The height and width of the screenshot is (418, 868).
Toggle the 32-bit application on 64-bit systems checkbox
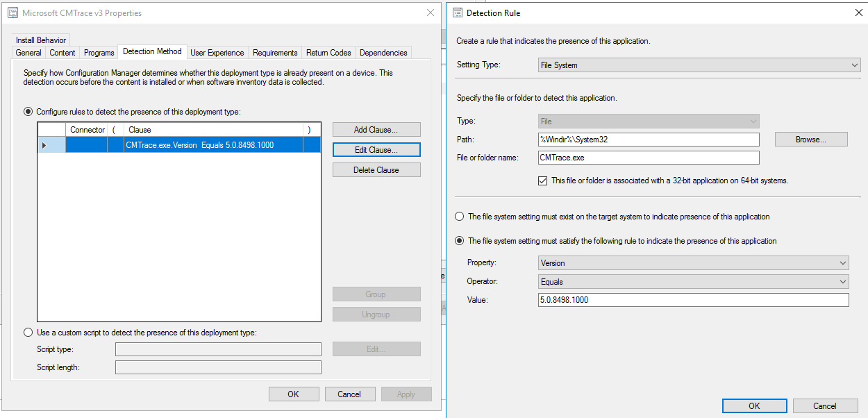click(543, 181)
